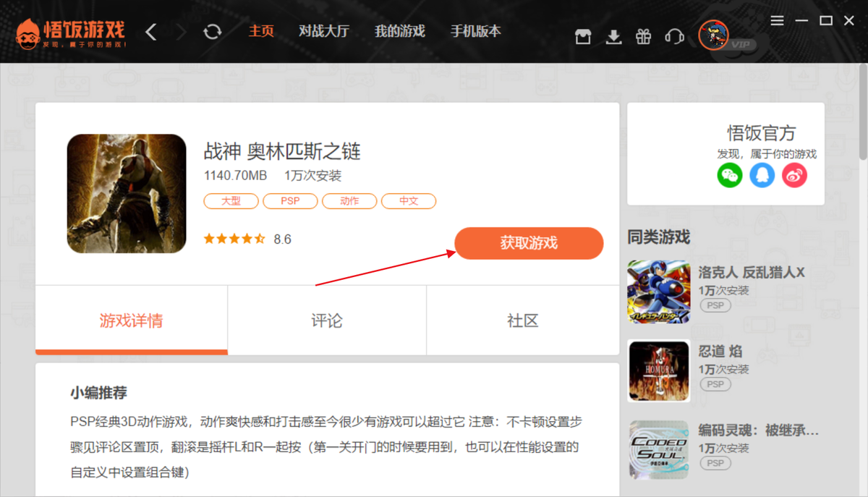Open 洛克人 反乱猎人X thumbnail

point(659,292)
